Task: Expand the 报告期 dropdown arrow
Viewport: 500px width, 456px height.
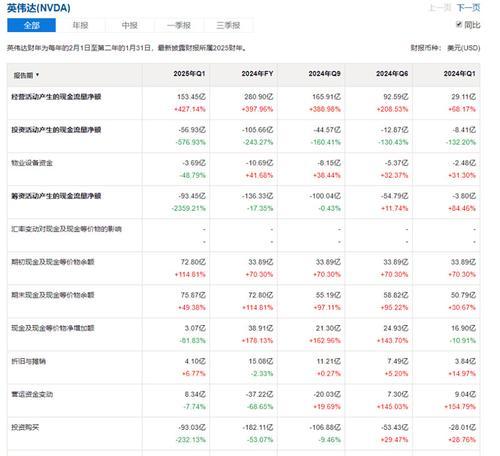Action: (x=37, y=75)
